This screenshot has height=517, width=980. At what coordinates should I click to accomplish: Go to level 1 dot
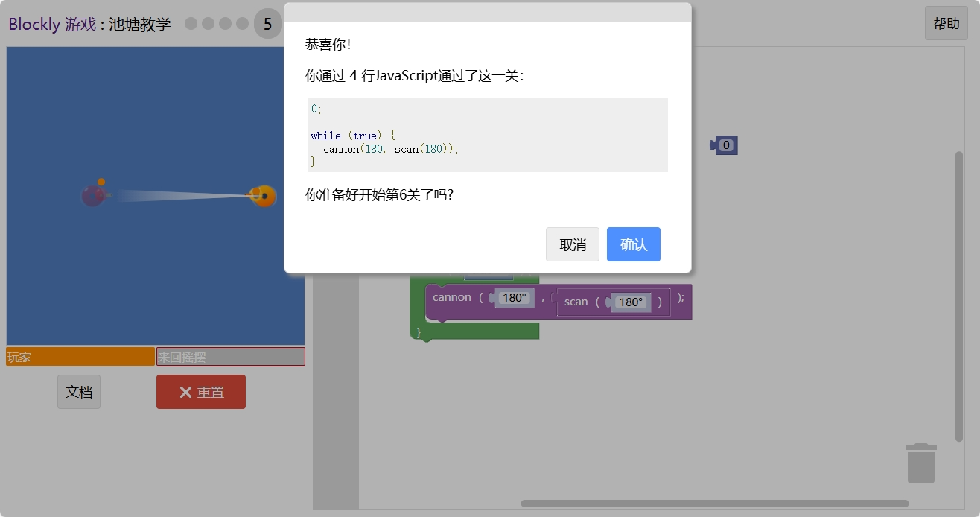click(x=191, y=24)
